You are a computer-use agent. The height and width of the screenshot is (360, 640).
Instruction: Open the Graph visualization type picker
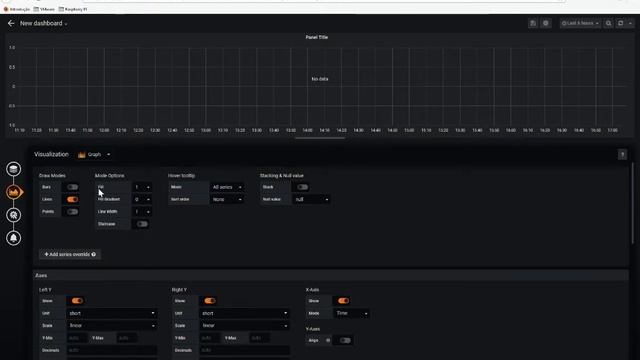tap(94, 155)
